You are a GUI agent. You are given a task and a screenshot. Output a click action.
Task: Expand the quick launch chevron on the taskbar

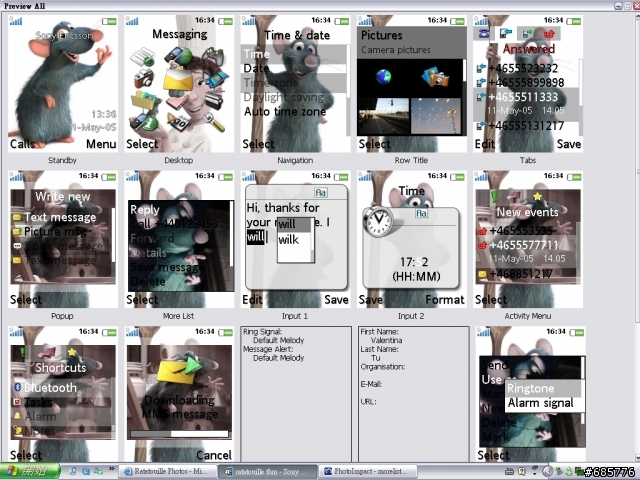tap(111, 469)
